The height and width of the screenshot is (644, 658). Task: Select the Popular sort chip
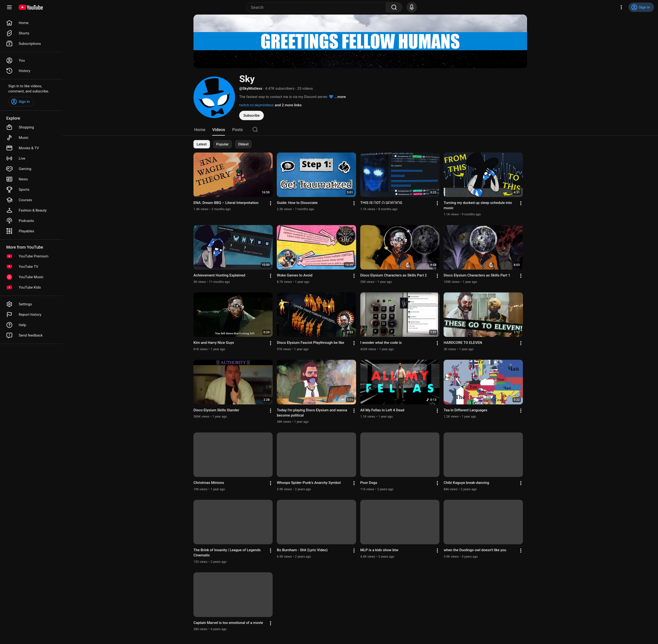(222, 144)
